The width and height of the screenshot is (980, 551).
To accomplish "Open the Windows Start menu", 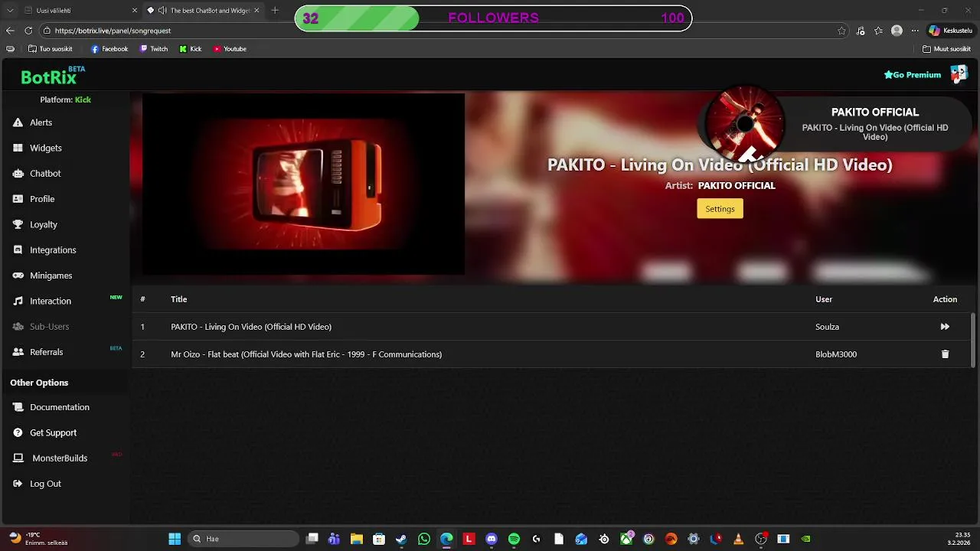I will (175, 539).
